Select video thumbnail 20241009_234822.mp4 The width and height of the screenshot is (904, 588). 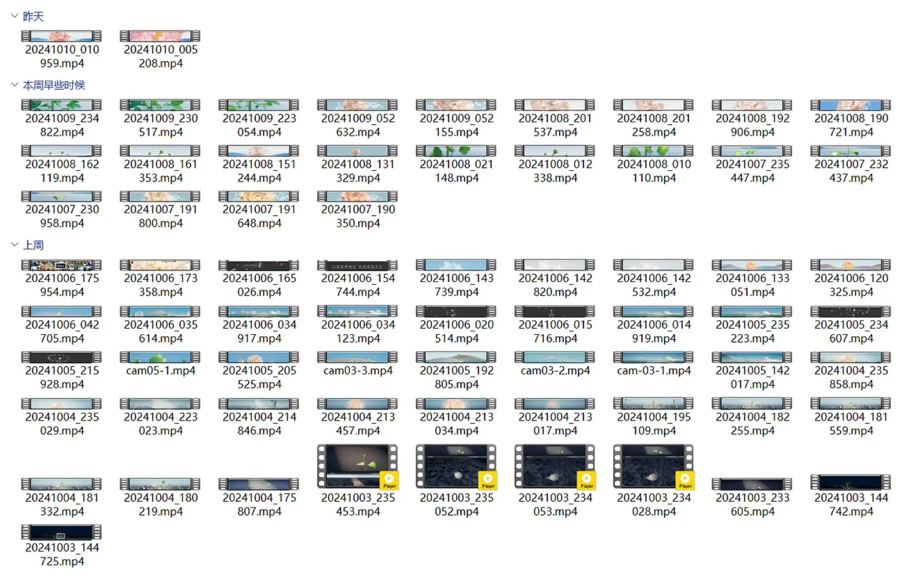(x=62, y=105)
